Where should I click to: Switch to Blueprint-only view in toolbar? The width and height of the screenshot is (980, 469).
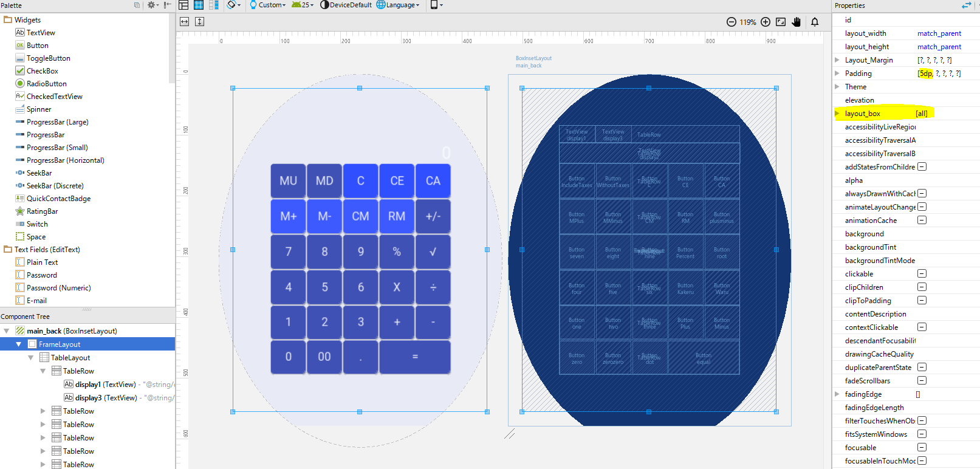click(x=199, y=5)
